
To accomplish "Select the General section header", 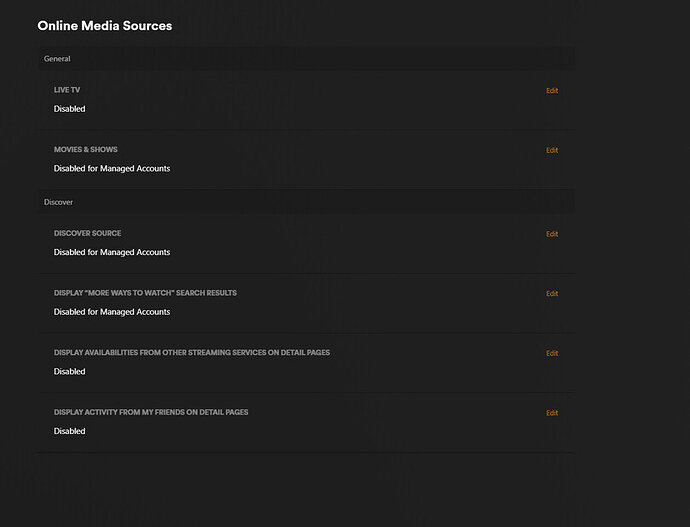I will tap(57, 59).
